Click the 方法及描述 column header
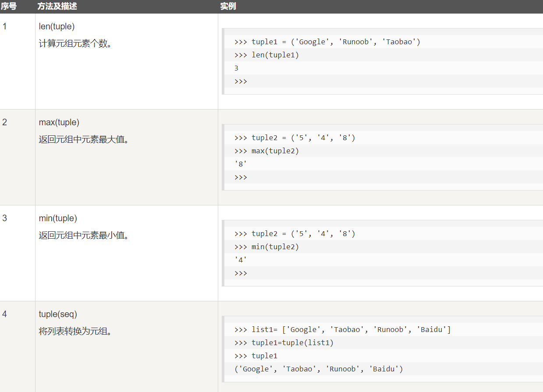 tap(57, 7)
